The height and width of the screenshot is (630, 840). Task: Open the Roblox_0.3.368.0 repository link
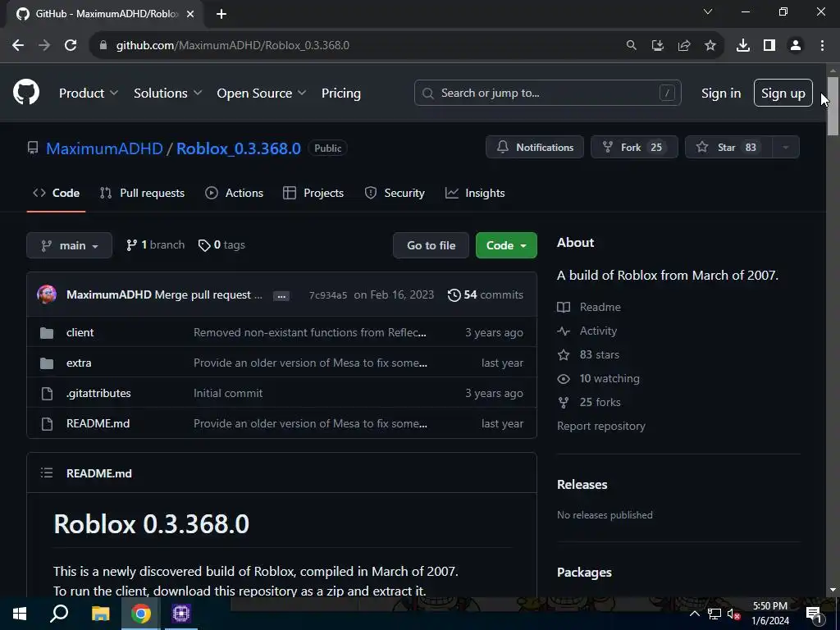(239, 148)
